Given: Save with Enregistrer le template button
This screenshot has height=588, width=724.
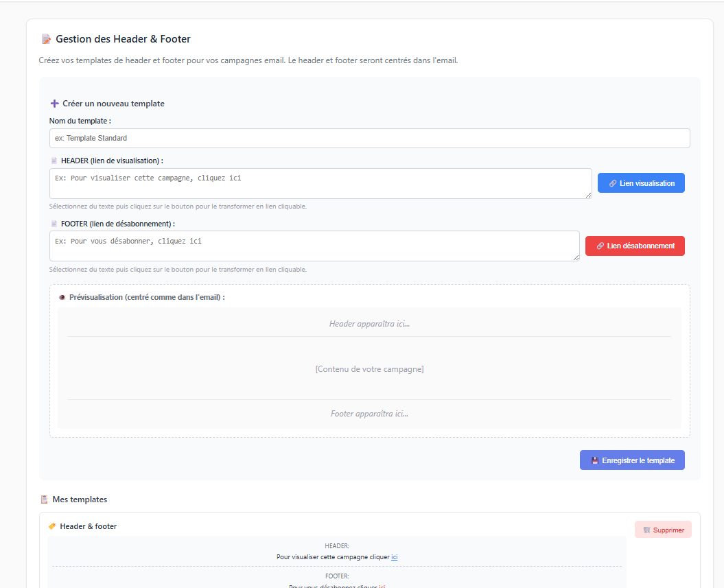Looking at the screenshot, I should coord(632,460).
